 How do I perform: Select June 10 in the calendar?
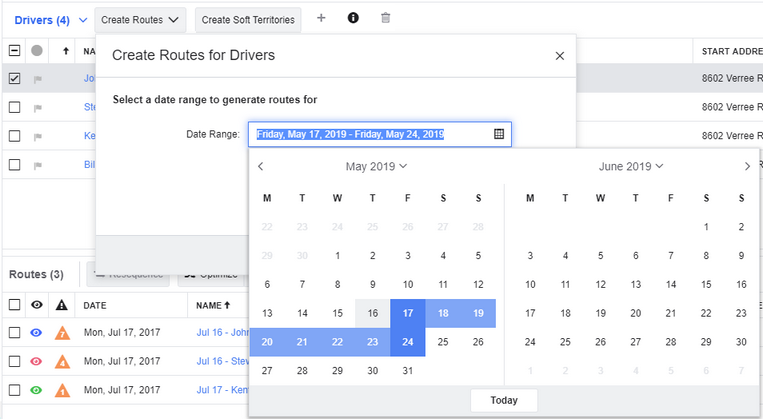pyautogui.click(x=530, y=285)
